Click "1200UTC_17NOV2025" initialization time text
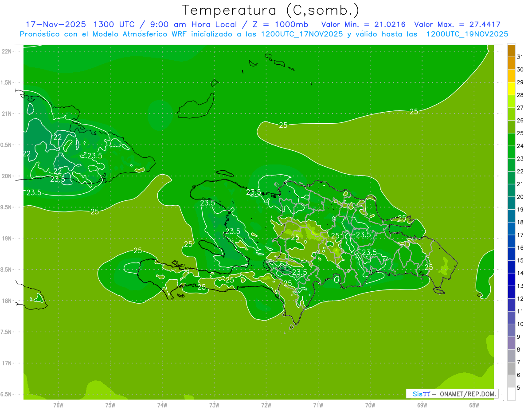The height and width of the screenshot is (411, 532). point(301,34)
